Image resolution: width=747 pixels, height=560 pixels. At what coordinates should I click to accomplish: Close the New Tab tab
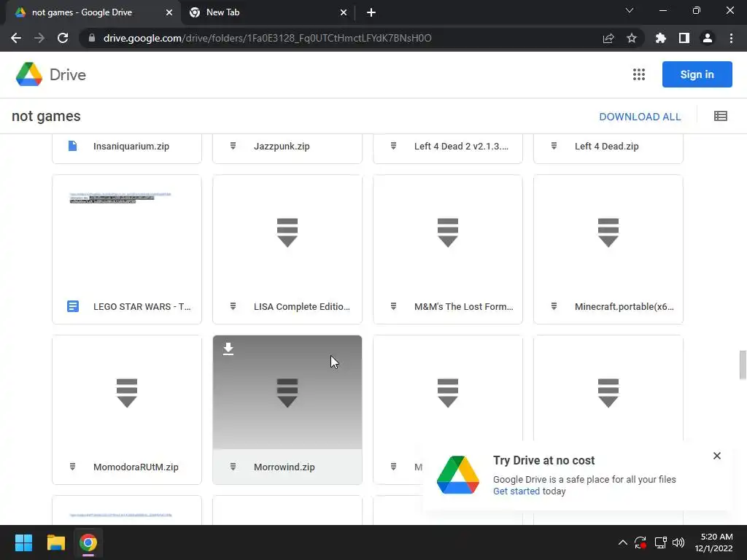344,12
